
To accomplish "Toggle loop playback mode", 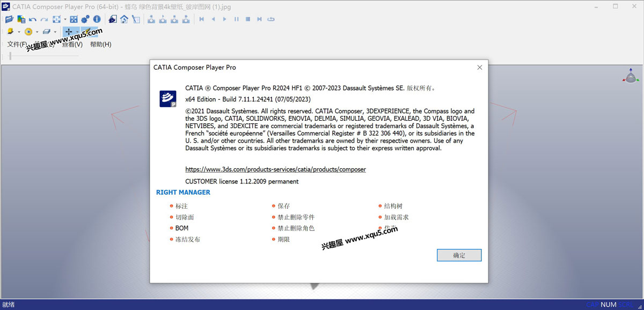I will pyautogui.click(x=271, y=19).
